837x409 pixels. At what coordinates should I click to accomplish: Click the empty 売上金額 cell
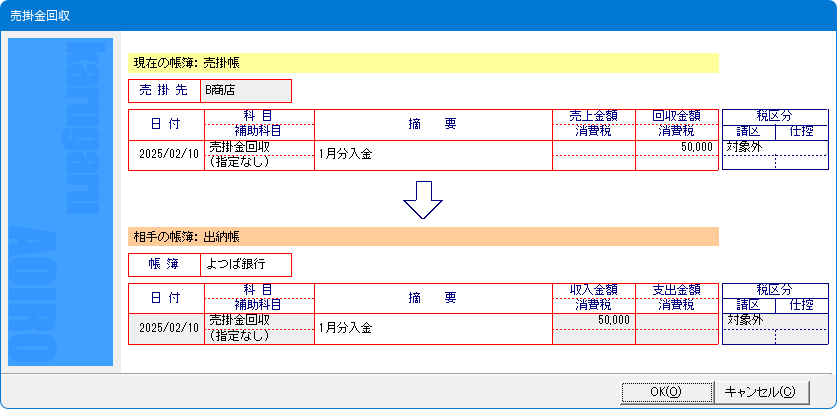(593, 147)
